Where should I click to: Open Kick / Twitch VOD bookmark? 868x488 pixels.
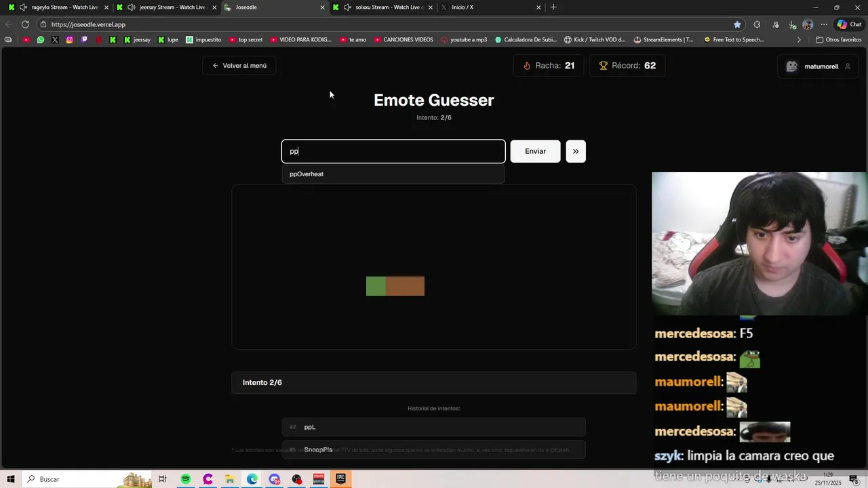click(x=595, y=40)
